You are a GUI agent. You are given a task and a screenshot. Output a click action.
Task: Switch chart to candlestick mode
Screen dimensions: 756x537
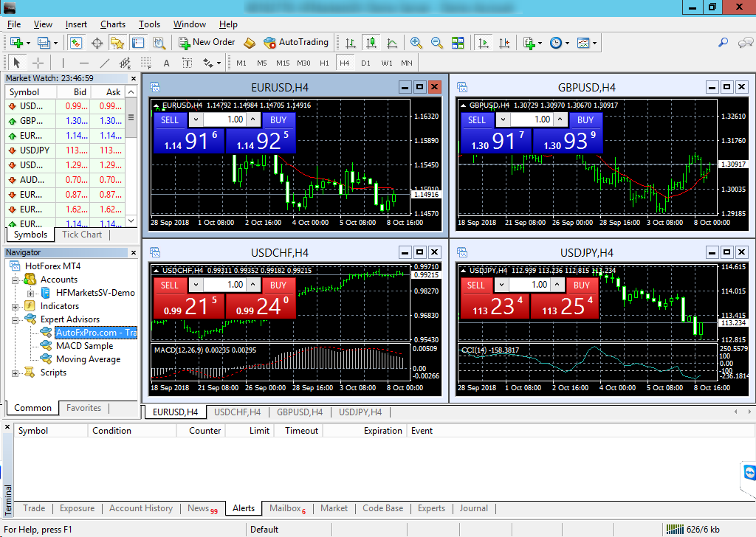tap(371, 43)
